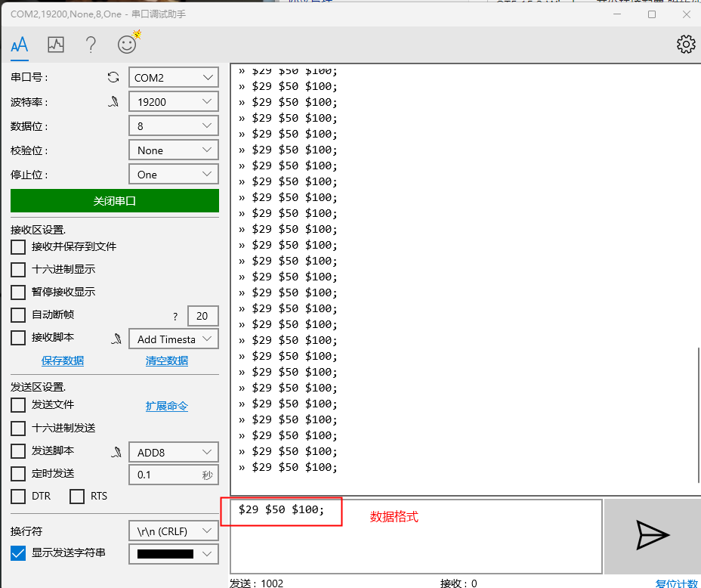The height and width of the screenshot is (588, 701).
Task: Switch to the waveform chart view icon
Action: coord(56,45)
